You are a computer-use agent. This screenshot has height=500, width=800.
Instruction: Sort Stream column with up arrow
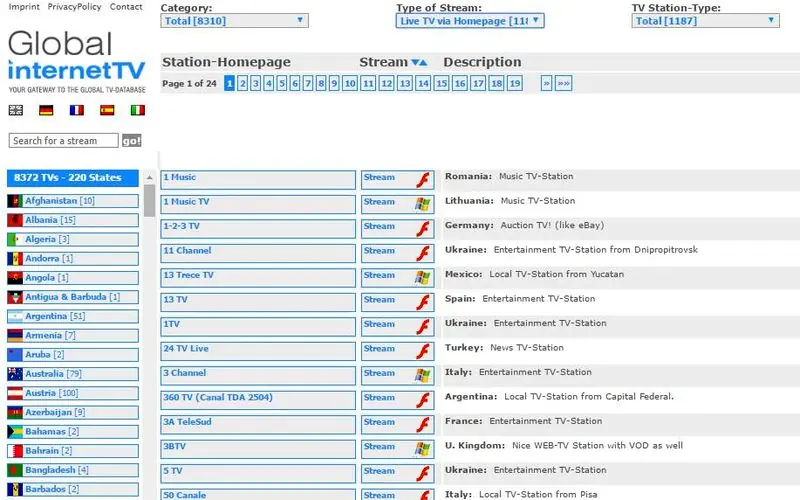(x=423, y=63)
